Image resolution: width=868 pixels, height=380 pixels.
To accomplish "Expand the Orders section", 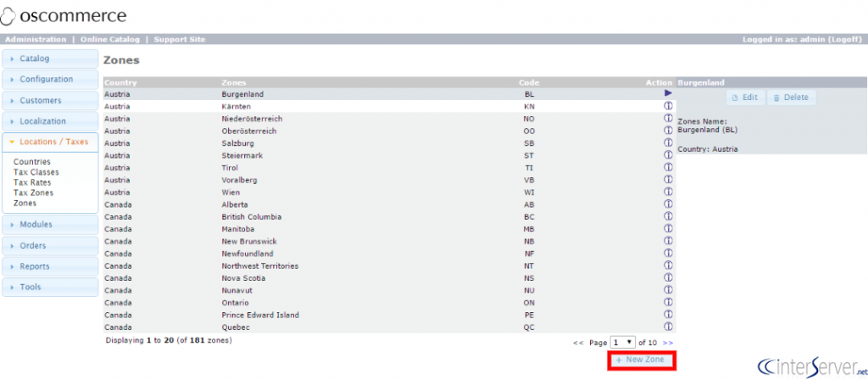I will coord(50,245).
